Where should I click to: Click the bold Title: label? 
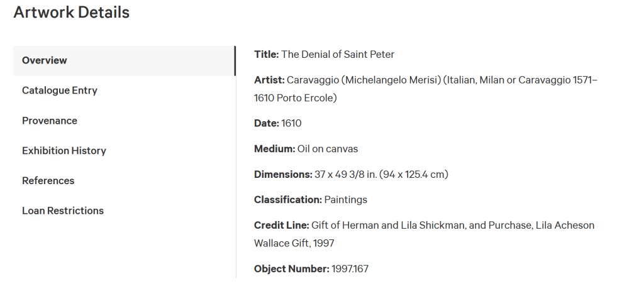[x=267, y=55]
